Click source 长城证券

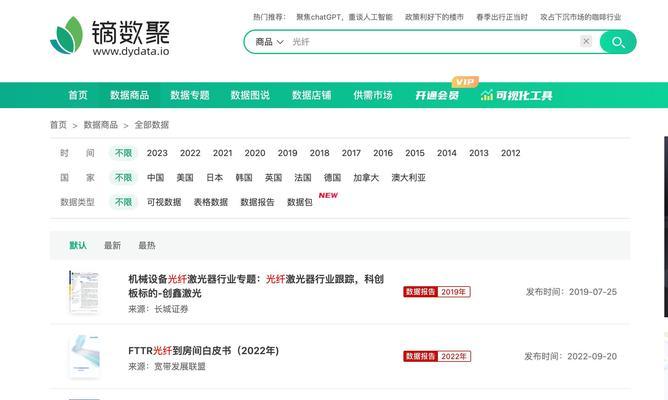(x=171, y=309)
